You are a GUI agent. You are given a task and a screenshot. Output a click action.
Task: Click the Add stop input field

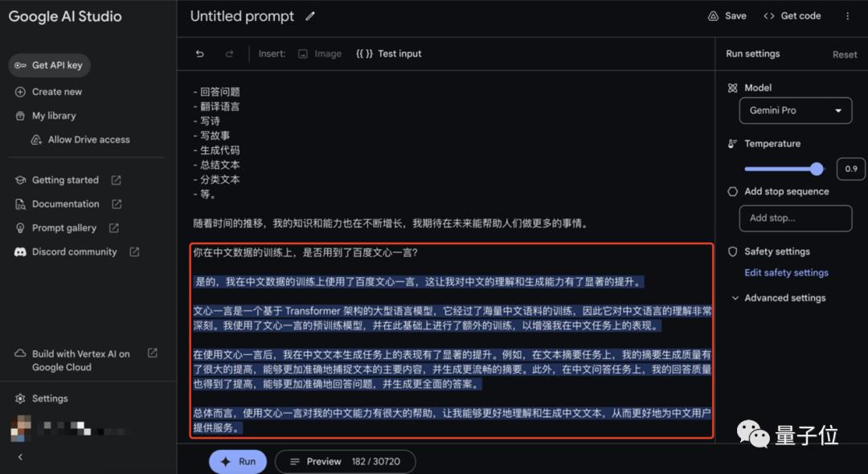coord(795,218)
